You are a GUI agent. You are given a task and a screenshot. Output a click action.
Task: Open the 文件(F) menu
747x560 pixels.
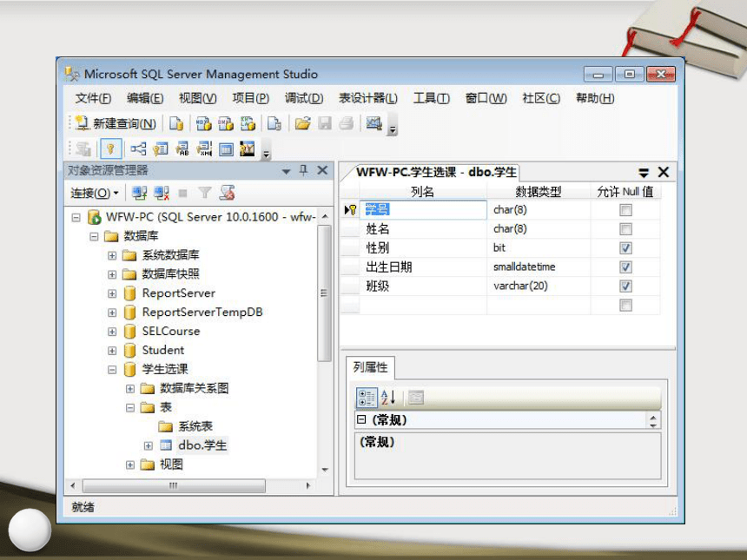coord(94,98)
